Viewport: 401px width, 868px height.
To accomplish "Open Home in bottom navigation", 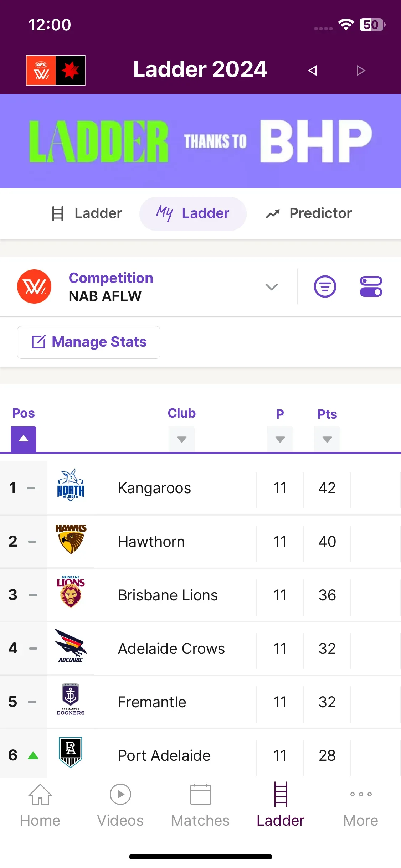I will pyautogui.click(x=40, y=805).
